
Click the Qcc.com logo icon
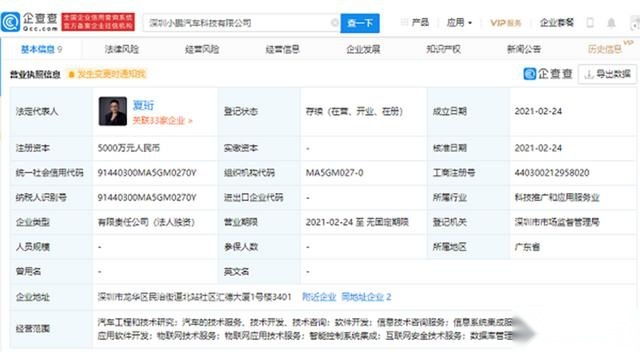click(11, 22)
